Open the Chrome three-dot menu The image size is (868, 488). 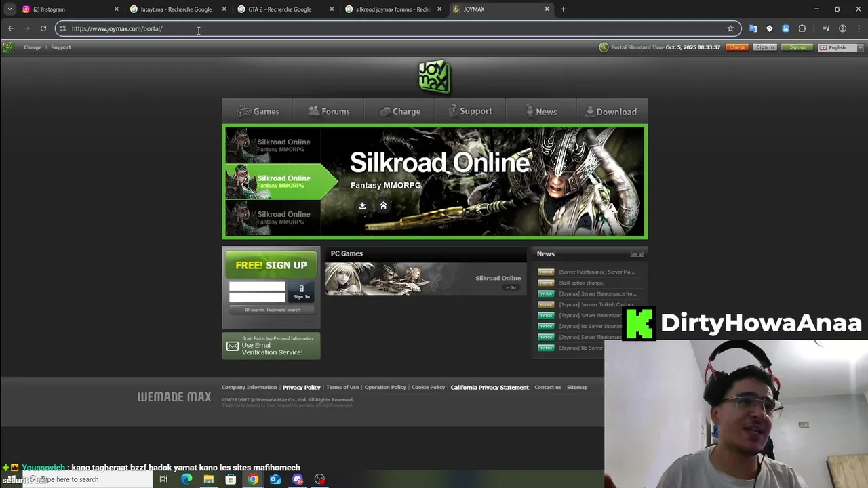click(x=859, y=28)
